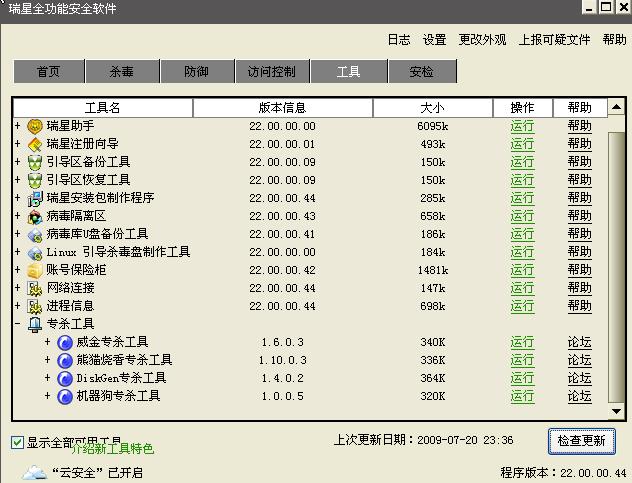Open the 设置 menu
632x483 pixels.
click(x=434, y=40)
